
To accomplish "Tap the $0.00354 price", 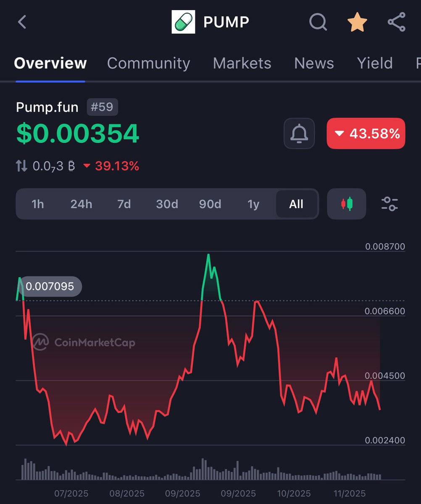I will click(x=78, y=134).
